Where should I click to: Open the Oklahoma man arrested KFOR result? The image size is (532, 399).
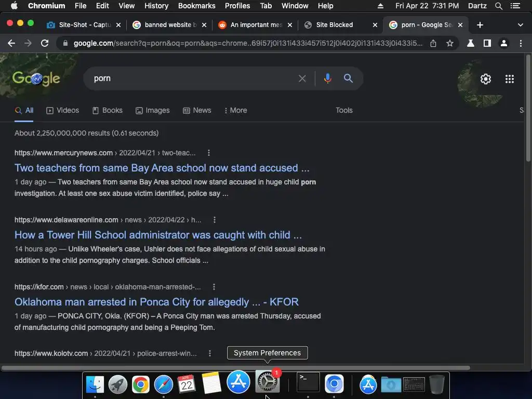coord(156,302)
